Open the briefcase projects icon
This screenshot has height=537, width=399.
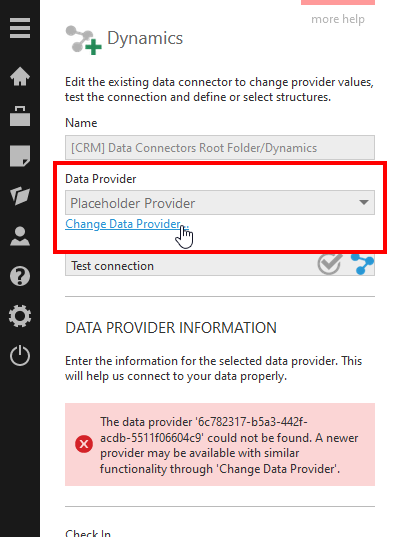pos(20,116)
